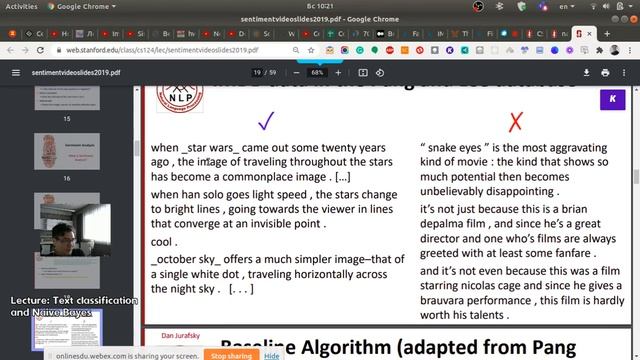
Task: Edit the PDF page number field showing 19
Action: [257, 73]
